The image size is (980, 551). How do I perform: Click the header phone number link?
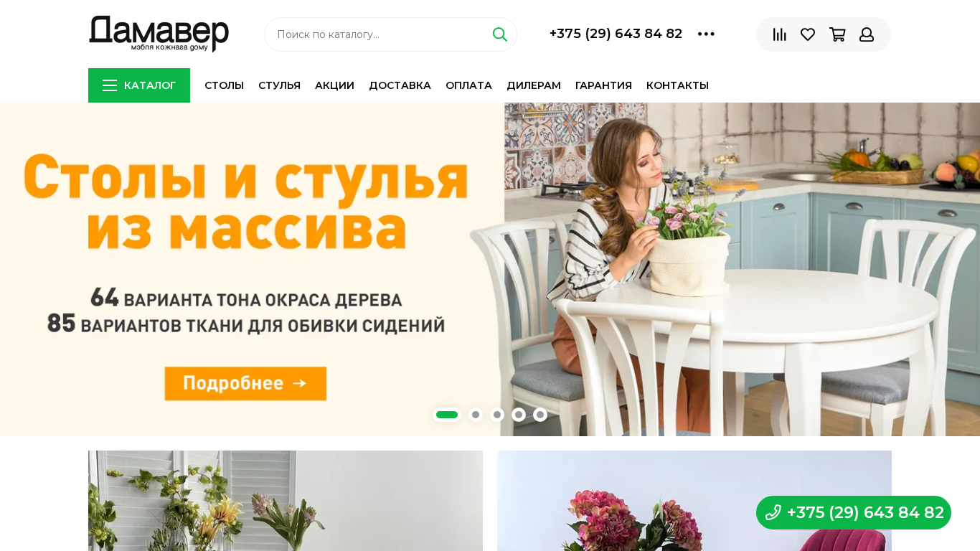pos(616,34)
